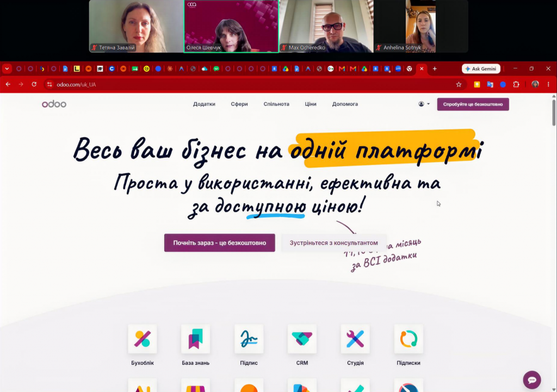Go forward in browser history
The image size is (557, 392).
coord(21,84)
